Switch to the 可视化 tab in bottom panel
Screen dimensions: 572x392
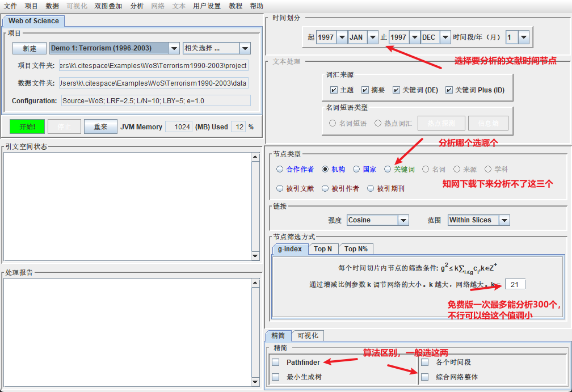coord(308,335)
